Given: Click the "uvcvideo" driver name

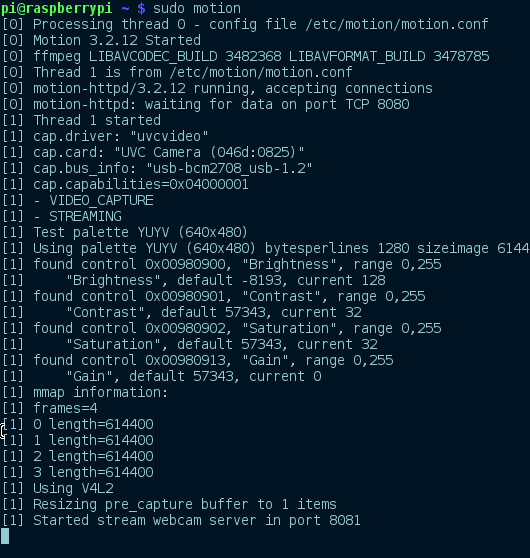Looking at the screenshot, I should [169, 136].
